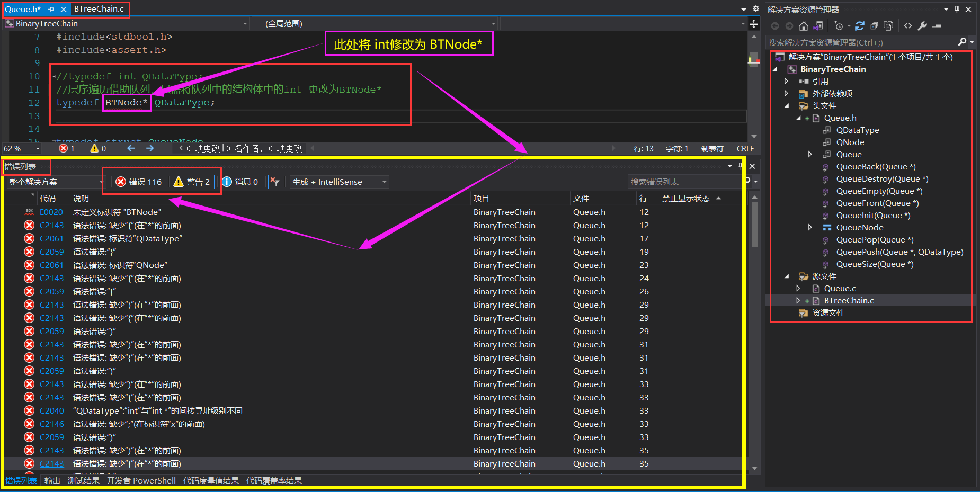Click the Solution Explorer search magnifier icon
This screenshot has height=492, width=980.
pos(962,42)
